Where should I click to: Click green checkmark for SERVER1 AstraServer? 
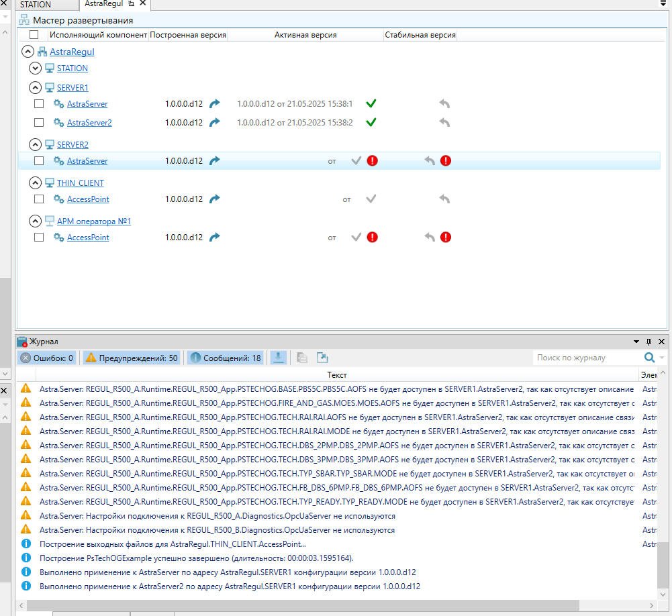(x=371, y=104)
